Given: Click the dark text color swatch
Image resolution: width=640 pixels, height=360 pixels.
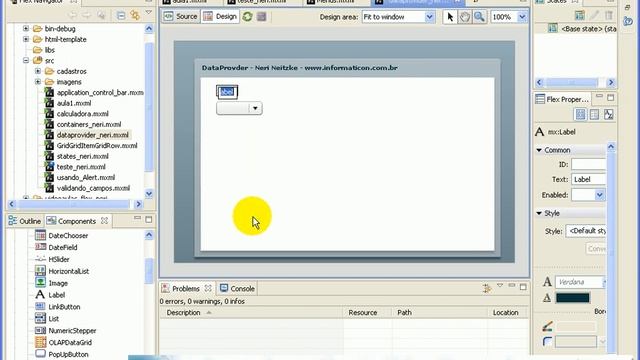Looking at the screenshot, I should click(573, 298).
